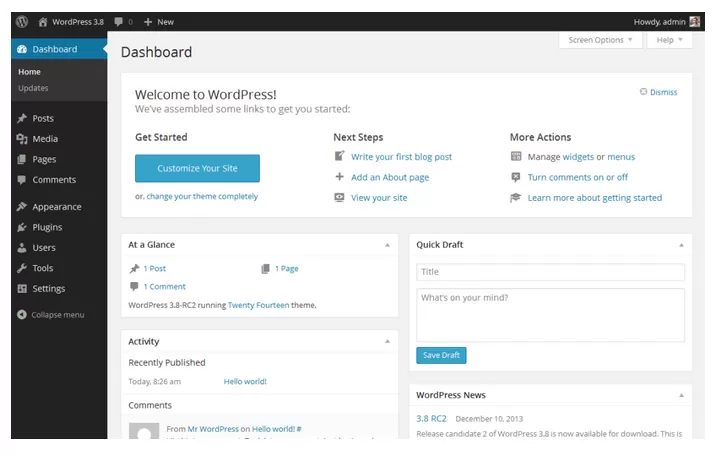Open the Home submenu item
The image size is (717, 456).
coord(29,72)
